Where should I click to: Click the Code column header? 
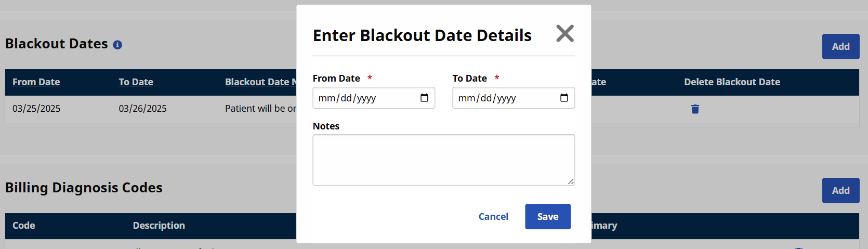tap(24, 226)
